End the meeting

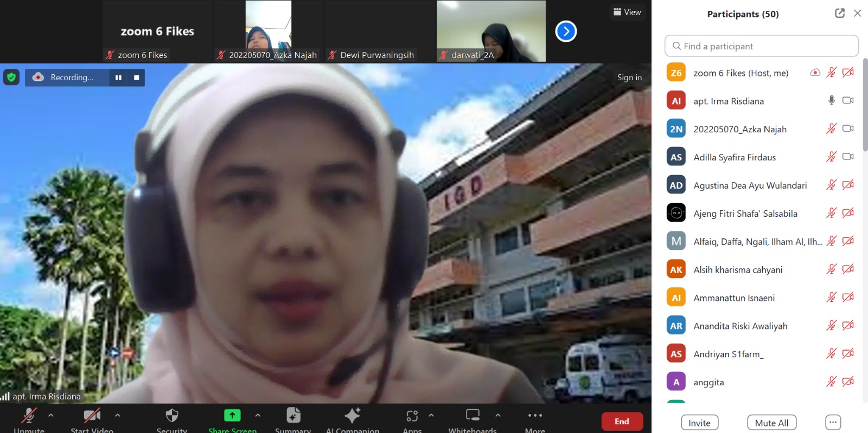[622, 421]
